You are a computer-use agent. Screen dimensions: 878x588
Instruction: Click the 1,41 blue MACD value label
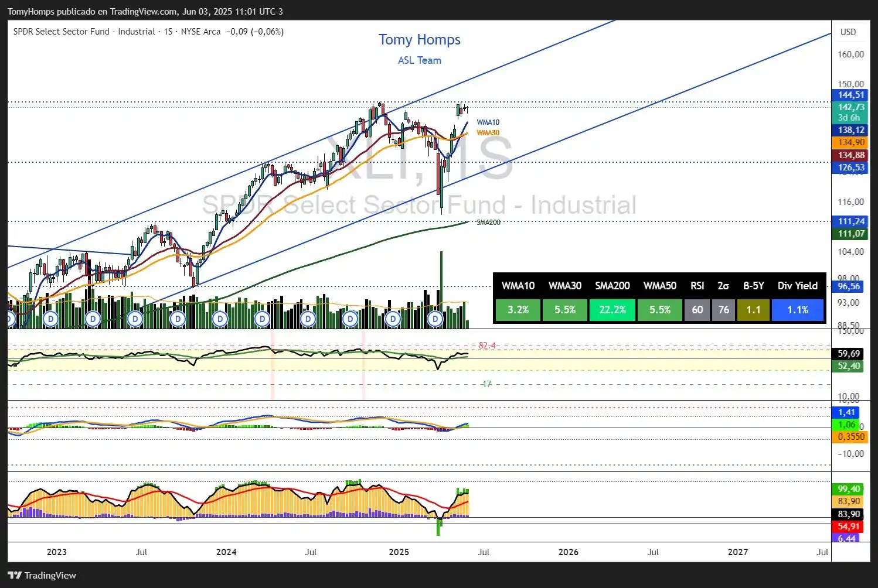[x=846, y=412]
